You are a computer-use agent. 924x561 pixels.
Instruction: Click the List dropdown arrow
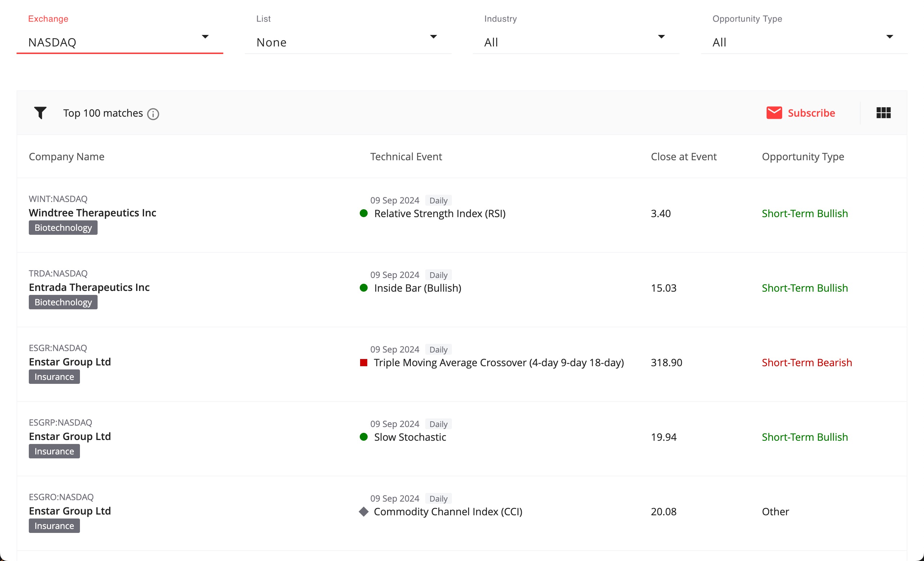pos(433,37)
